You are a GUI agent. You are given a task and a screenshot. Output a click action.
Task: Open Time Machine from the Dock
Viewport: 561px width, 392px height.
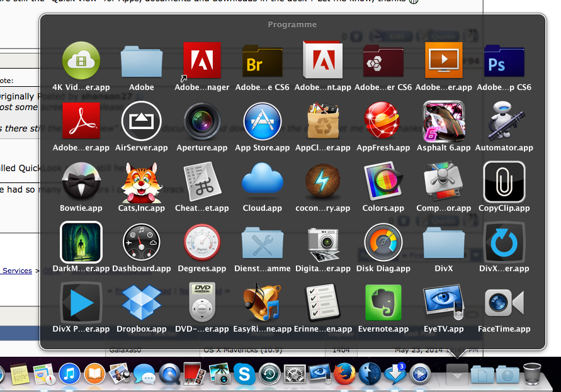click(x=269, y=374)
